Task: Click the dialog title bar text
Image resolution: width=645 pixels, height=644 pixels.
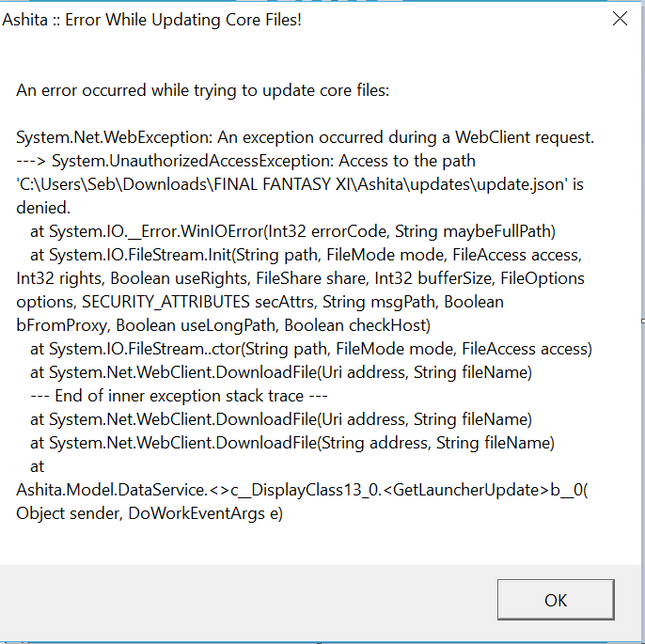Action: pyautogui.click(x=152, y=19)
